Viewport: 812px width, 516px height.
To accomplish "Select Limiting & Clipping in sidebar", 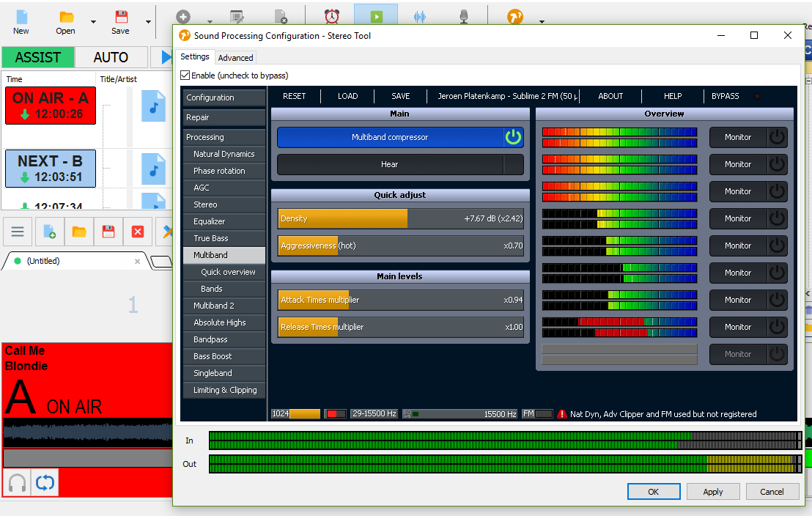I will point(224,390).
